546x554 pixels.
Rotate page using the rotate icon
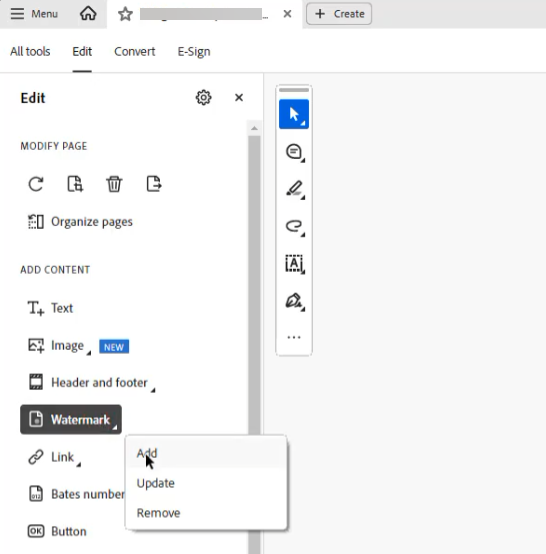[36, 184]
